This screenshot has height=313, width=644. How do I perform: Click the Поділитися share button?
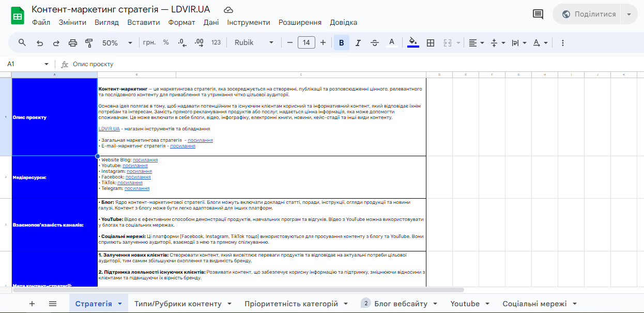click(x=588, y=14)
